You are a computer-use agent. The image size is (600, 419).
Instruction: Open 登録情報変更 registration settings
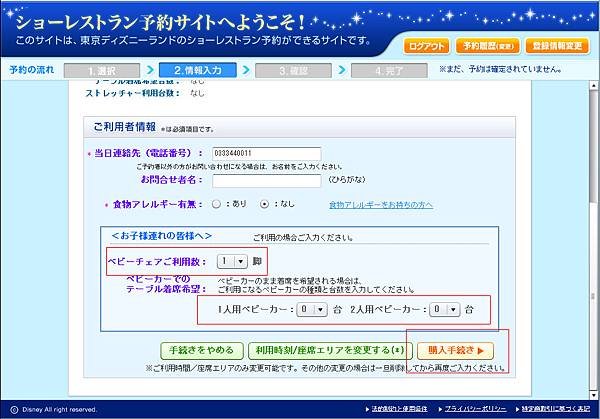tap(557, 46)
